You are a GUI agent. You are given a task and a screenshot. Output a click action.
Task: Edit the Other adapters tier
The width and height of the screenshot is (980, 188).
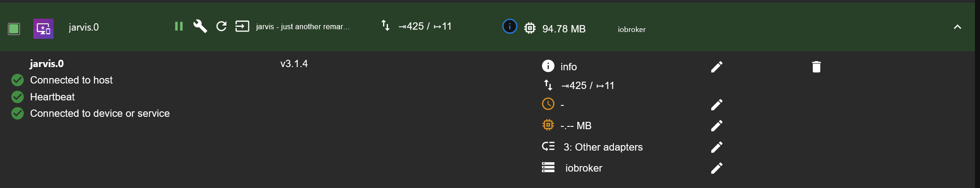tap(717, 147)
